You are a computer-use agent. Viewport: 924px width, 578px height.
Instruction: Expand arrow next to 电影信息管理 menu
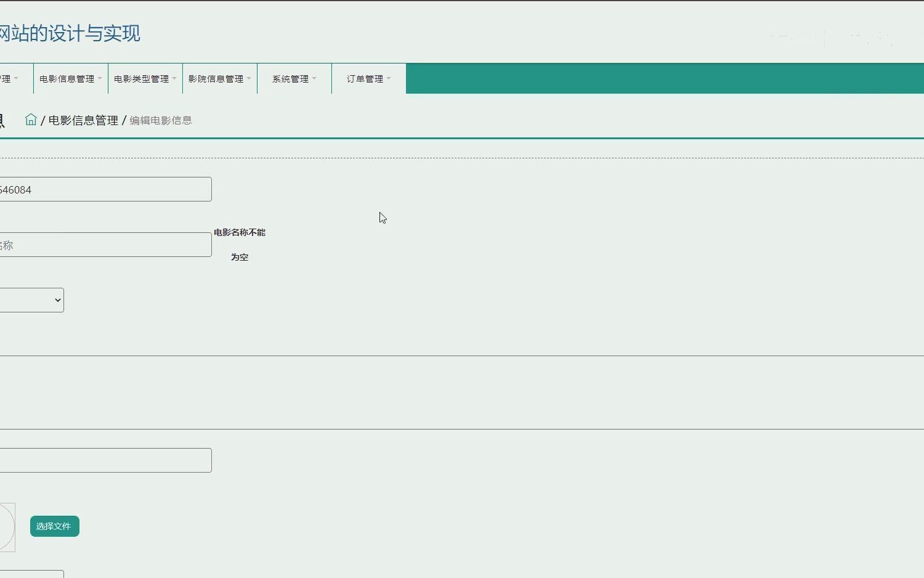coord(100,78)
